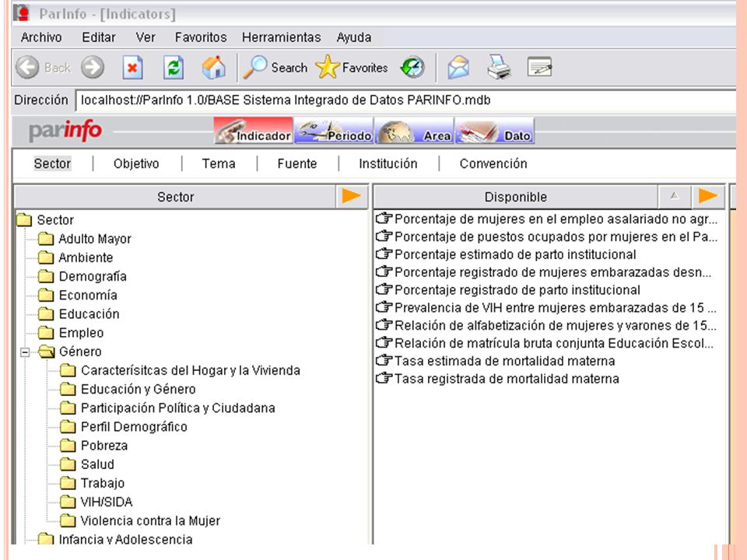Image resolution: width=747 pixels, height=560 pixels.
Task: Click the Disponible column header
Action: point(515,197)
